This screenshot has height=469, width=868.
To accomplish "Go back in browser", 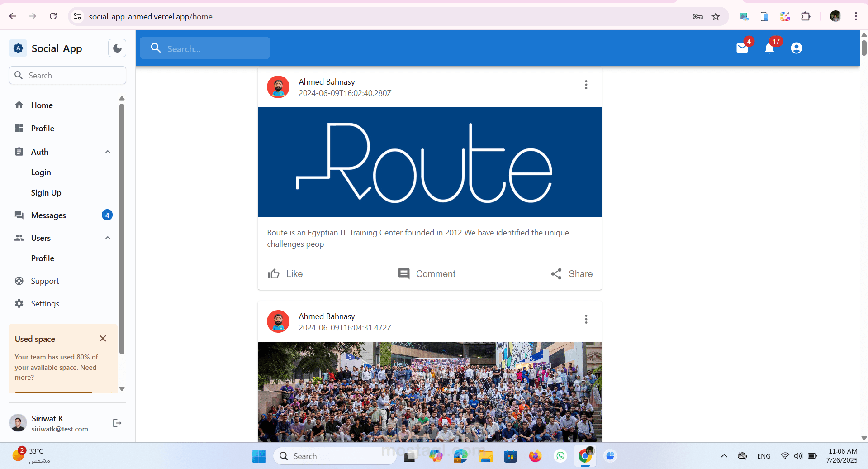I will point(13,16).
